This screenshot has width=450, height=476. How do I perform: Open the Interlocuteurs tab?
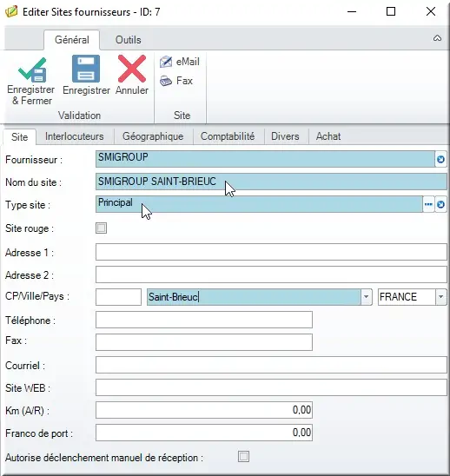[75, 136]
